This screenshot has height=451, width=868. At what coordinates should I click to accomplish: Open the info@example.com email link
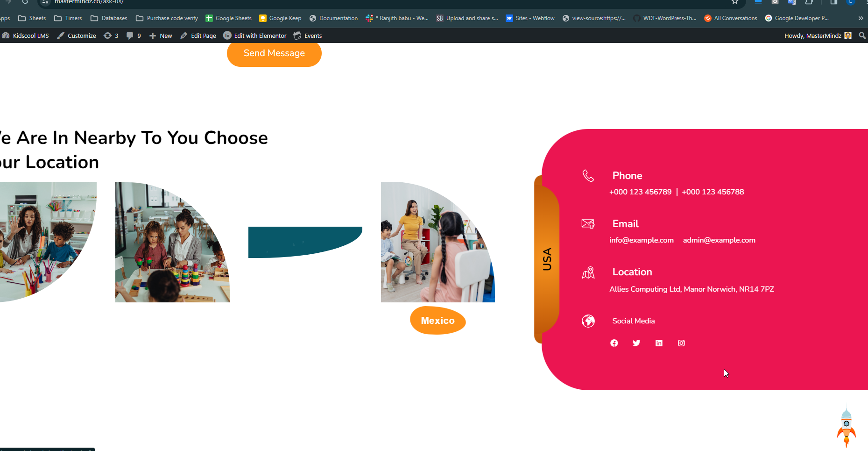coord(642,240)
